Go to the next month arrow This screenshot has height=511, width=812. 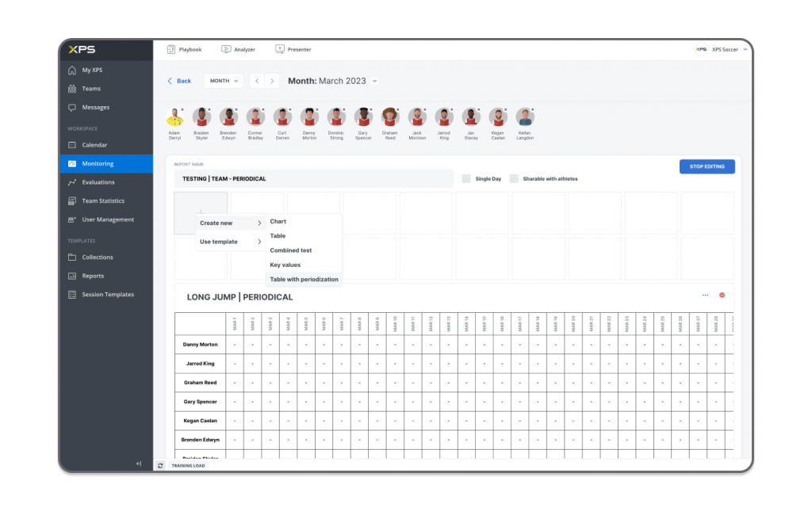[x=272, y=81]
